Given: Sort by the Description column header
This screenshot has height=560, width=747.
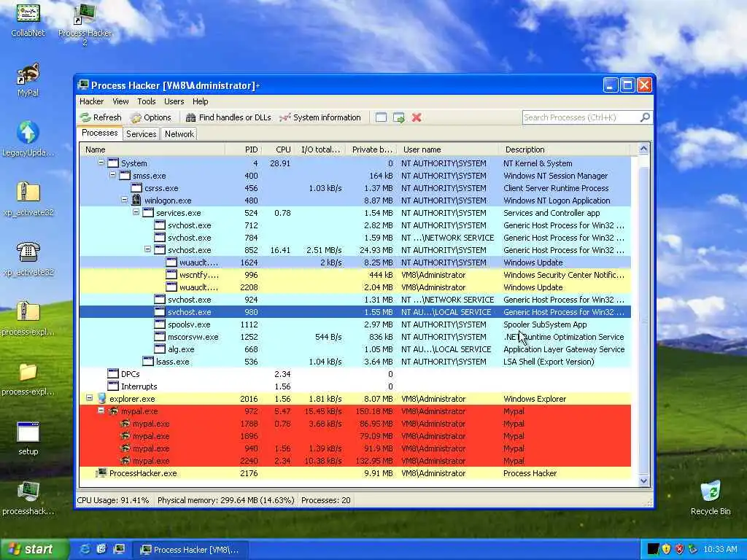Looking at the screenshot, I should (x=565, y=149).
